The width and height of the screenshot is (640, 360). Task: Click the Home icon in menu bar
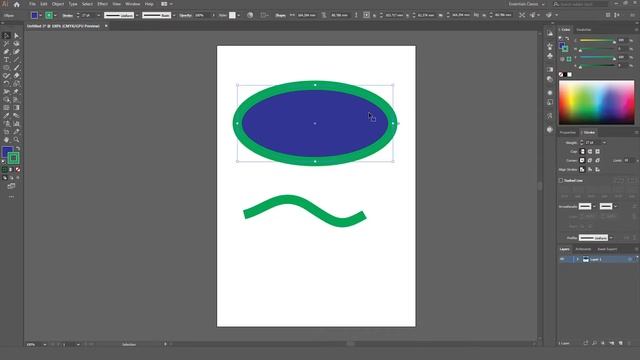[17, 4]
